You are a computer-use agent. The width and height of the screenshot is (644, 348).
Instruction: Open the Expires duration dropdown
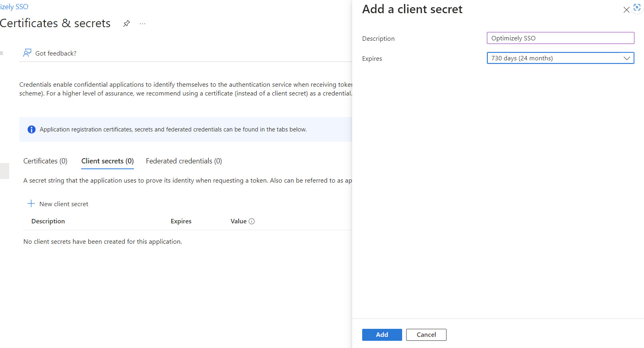coord(560,58)
